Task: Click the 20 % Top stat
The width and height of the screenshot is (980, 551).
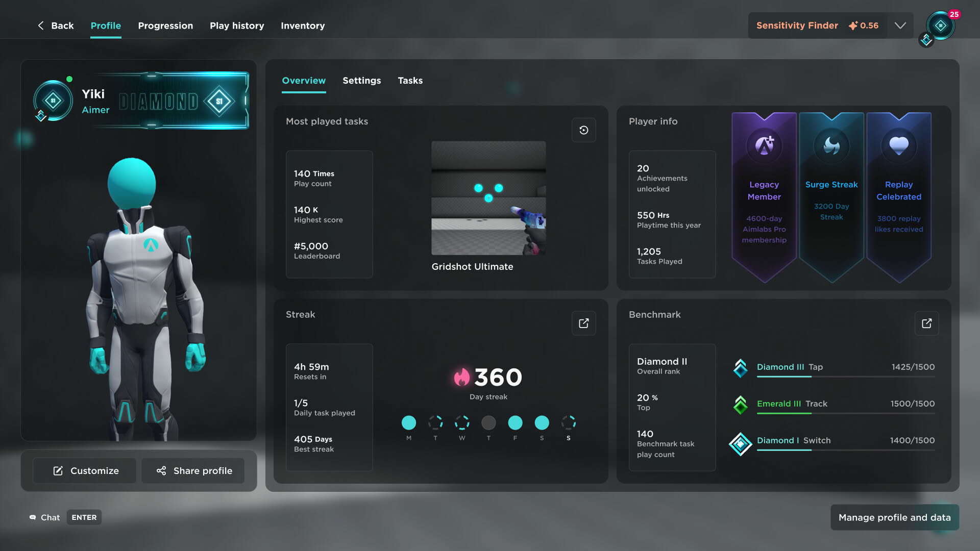Action: pyautogui.click(x=647, y=402)
